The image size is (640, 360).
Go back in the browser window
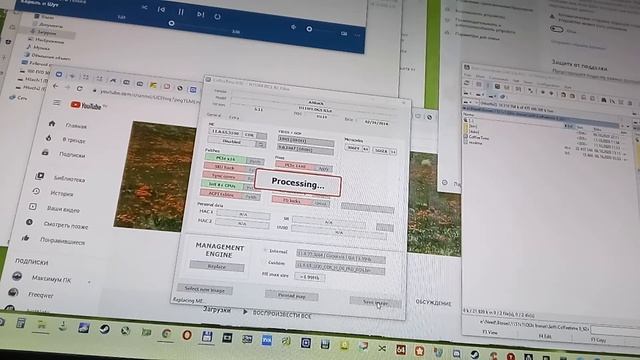56,86
